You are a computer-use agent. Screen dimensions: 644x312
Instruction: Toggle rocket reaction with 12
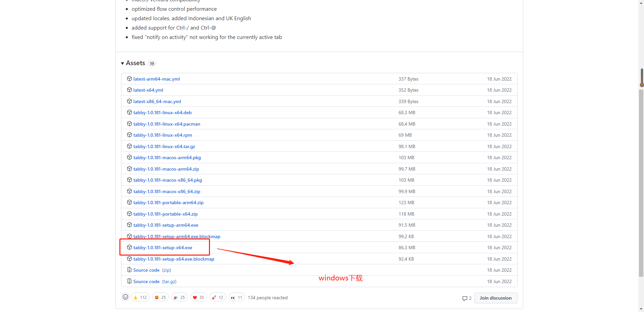218,297
